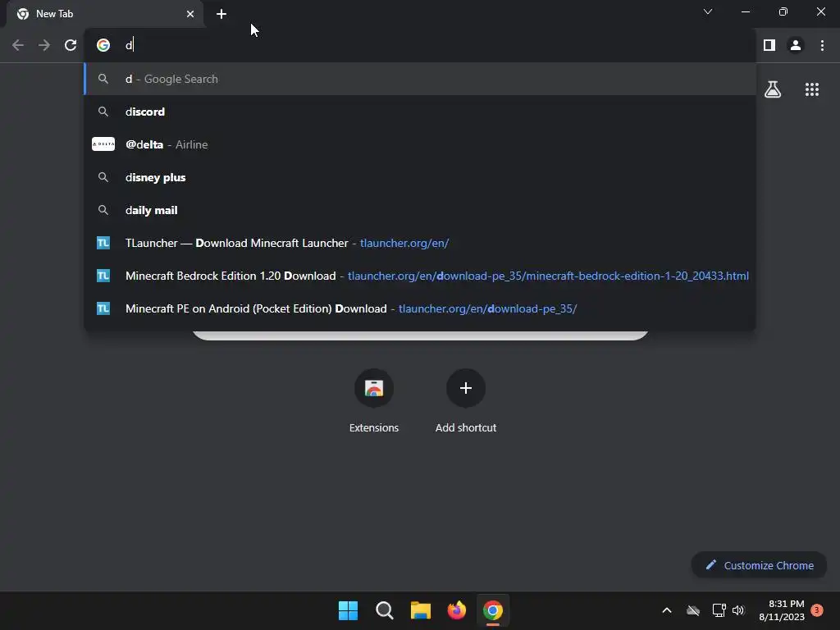Click TL favicon beside Minecraft Bedrock Edition
Viewport: 840px width, 630px height.
pos(103,276)
